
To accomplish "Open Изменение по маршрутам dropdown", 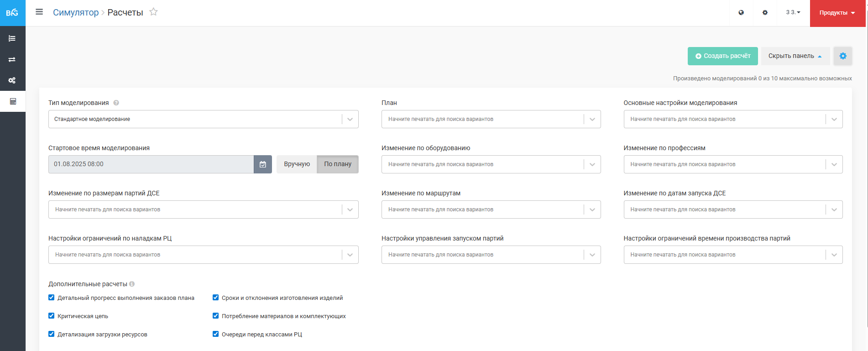I will click(491, 210).
